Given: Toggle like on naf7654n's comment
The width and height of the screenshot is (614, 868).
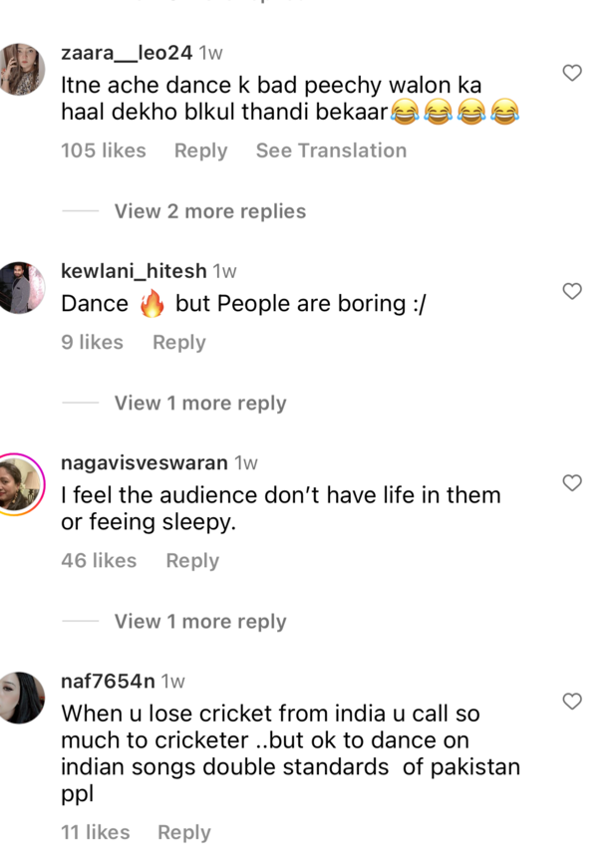Looking at the screenshot, I should click(x=571, y=702).
